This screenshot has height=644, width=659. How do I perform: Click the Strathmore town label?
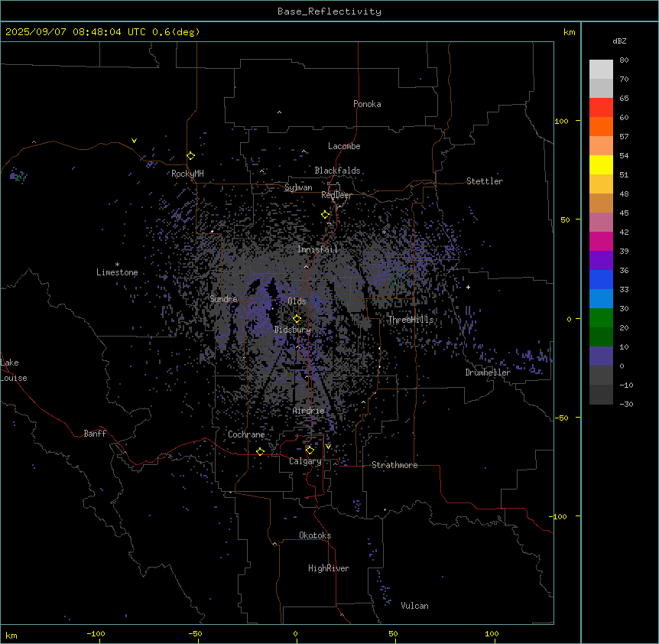coord(394,465)
